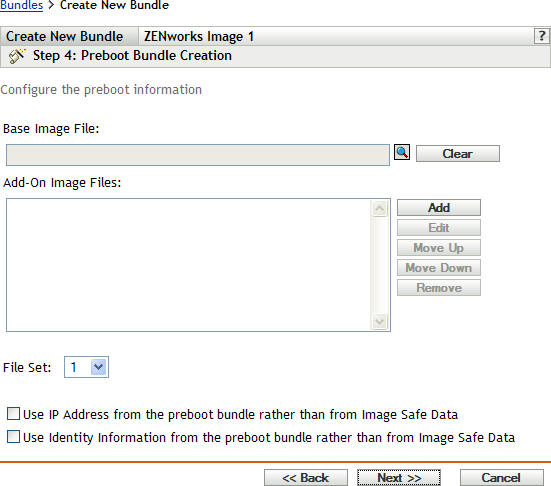Click the File Set label

27,368
